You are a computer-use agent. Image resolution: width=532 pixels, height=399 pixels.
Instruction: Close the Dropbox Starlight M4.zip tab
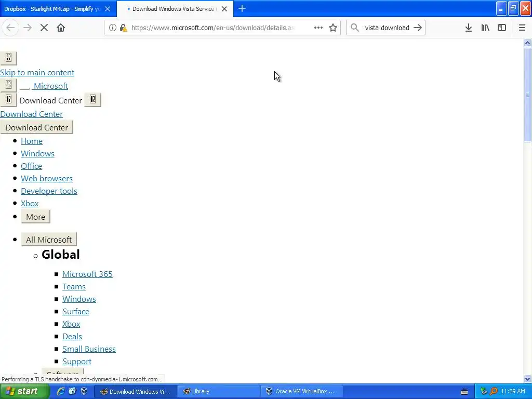tap(108, 9)
